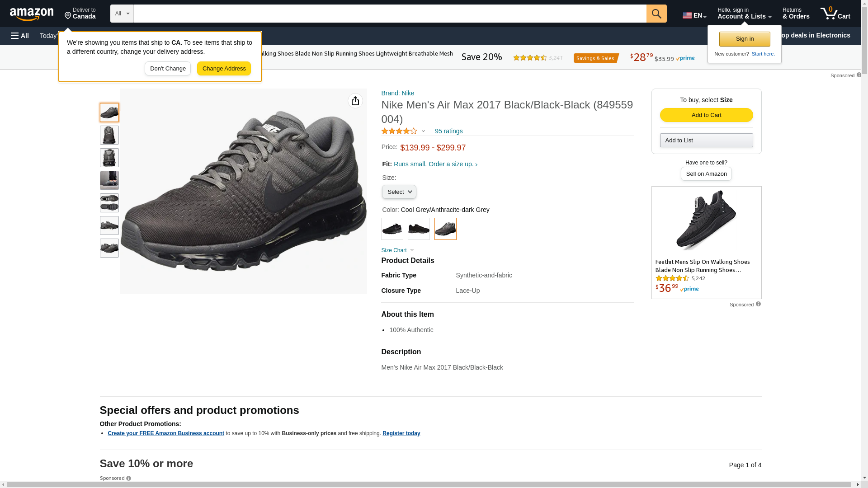The height and width of the screenshot is (488, 868).
Task: Select the Cool Grey/Anthracite color swatch
Action: click(445, 229)
